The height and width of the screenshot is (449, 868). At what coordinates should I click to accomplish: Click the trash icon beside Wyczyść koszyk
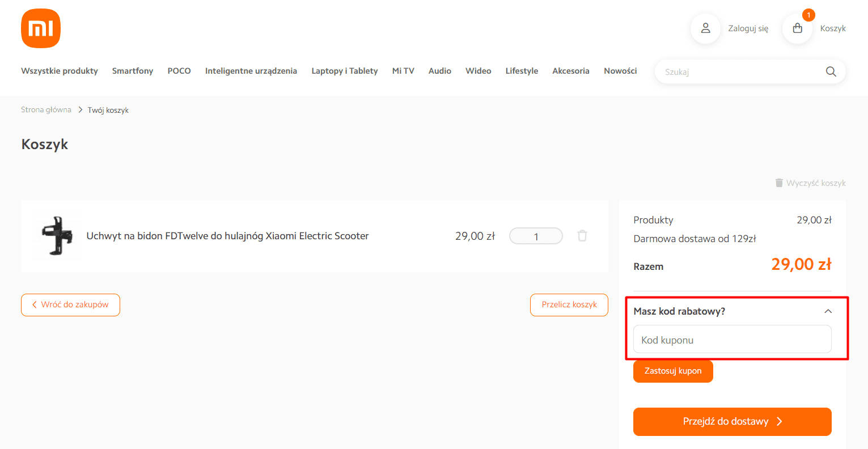pos(779,183)
